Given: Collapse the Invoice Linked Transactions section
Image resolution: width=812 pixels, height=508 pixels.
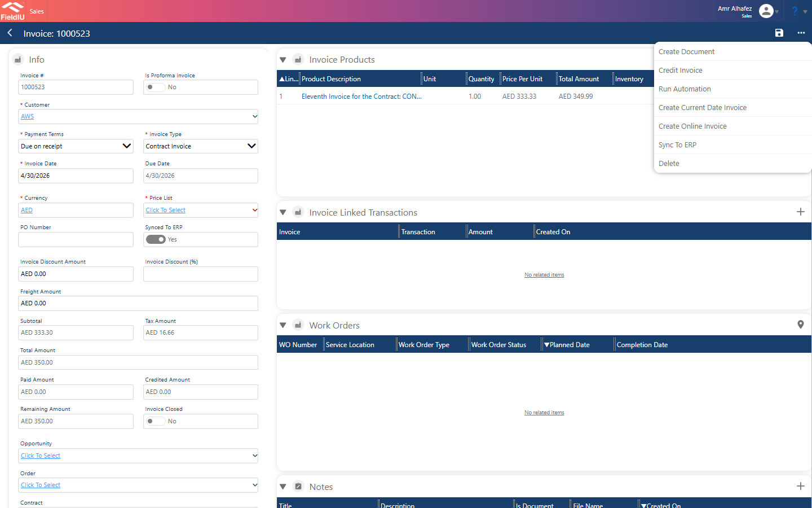Looking at the screenshot, I should pyautogui.click(x=283, y=213).
